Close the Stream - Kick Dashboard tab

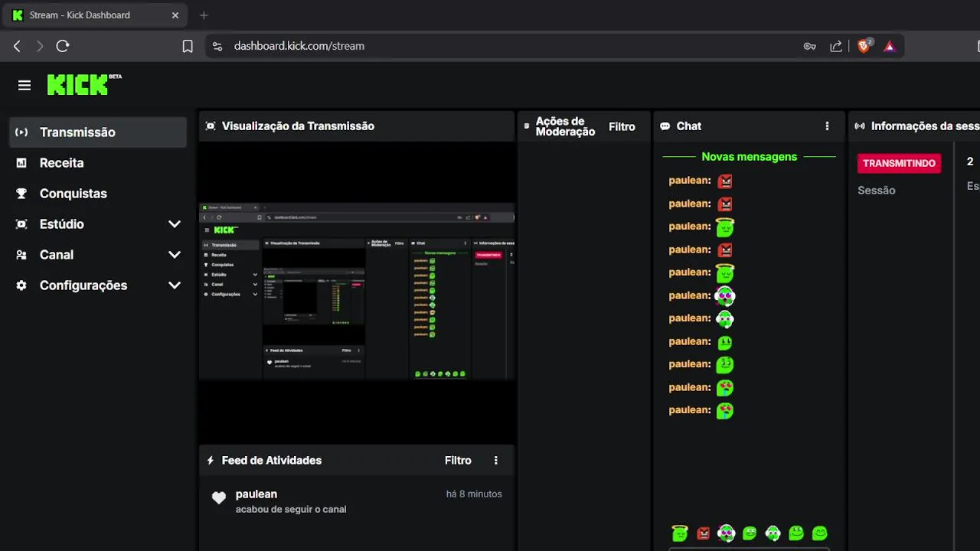[175, 15]
